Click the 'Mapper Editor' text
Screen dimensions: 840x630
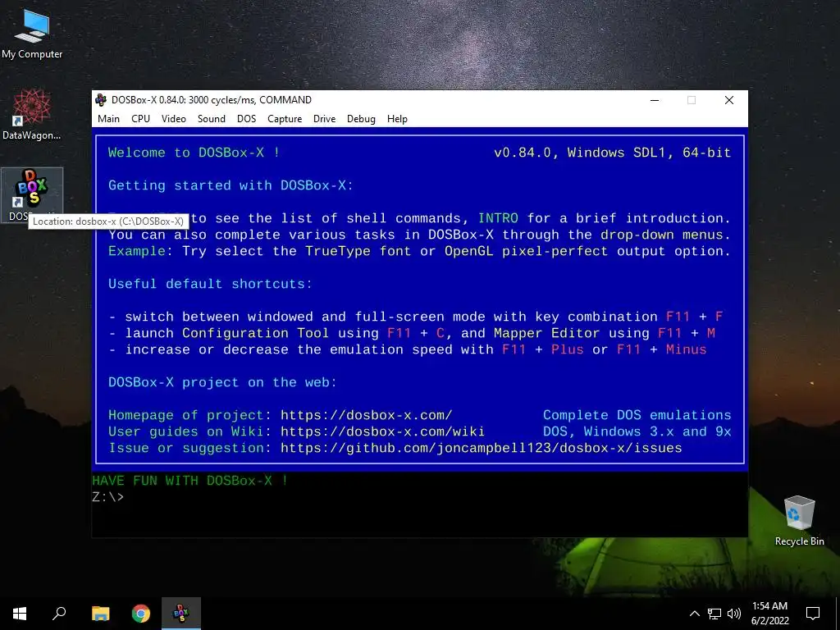pos(547,333)
